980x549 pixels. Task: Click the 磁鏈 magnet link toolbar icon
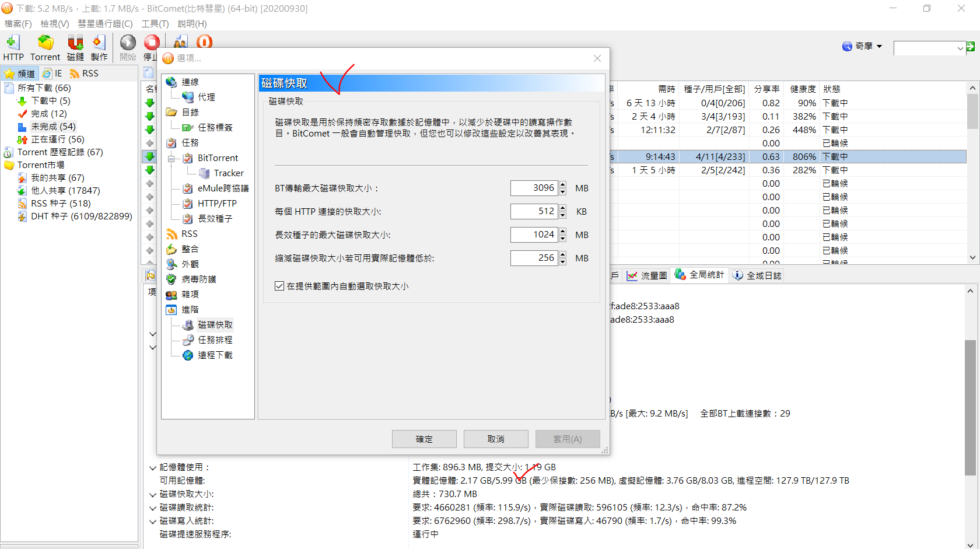pyautogui.click(x=75, y=47)
